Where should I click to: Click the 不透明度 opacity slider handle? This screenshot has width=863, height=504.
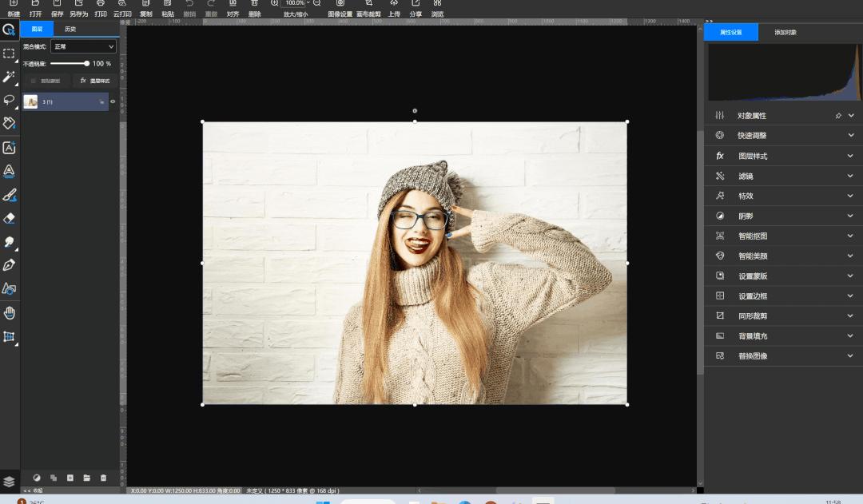pyautogui.click(x=87, y=63)
